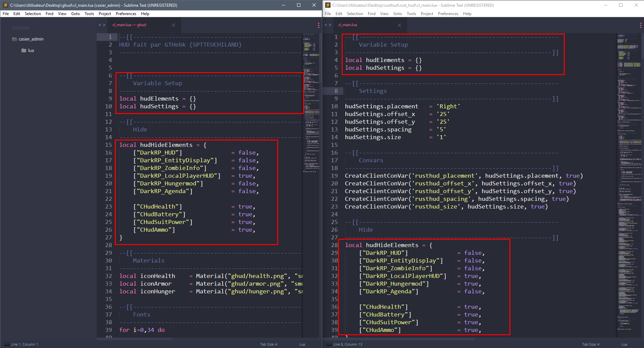Open View menu in left window

[62, 14]
